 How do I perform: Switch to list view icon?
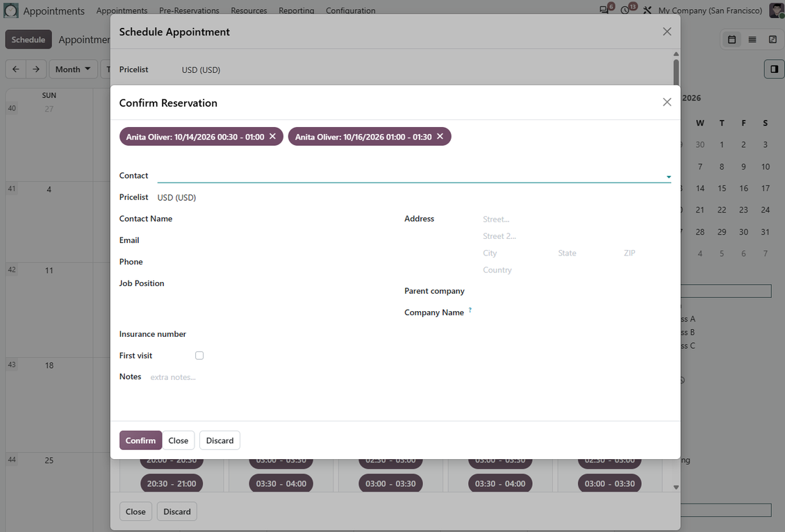(752, 40)
